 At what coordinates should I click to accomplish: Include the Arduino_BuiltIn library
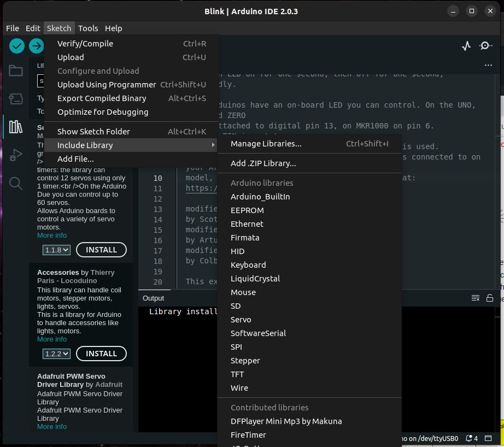[309, 197]
